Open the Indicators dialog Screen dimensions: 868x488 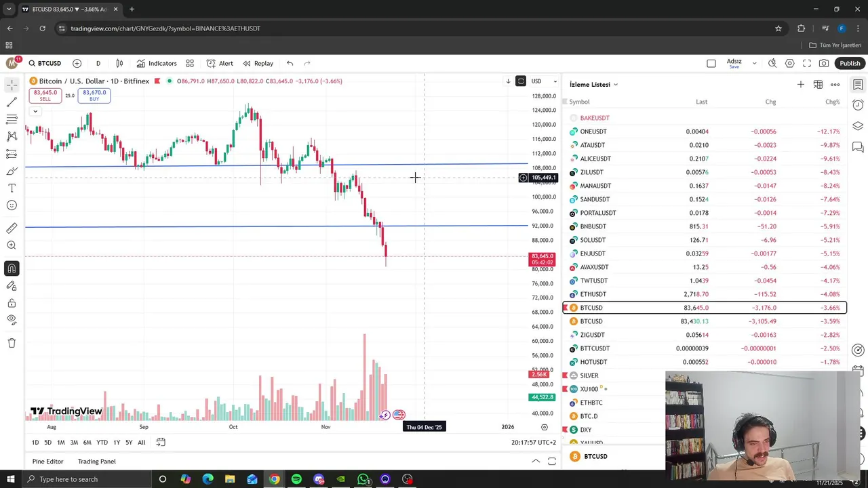point(157,63)
